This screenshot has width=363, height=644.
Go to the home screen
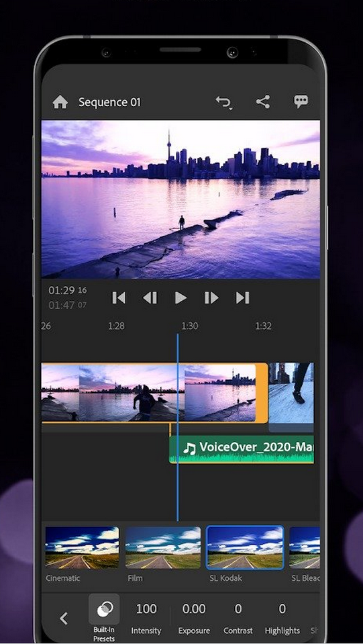tap(60, 102)
